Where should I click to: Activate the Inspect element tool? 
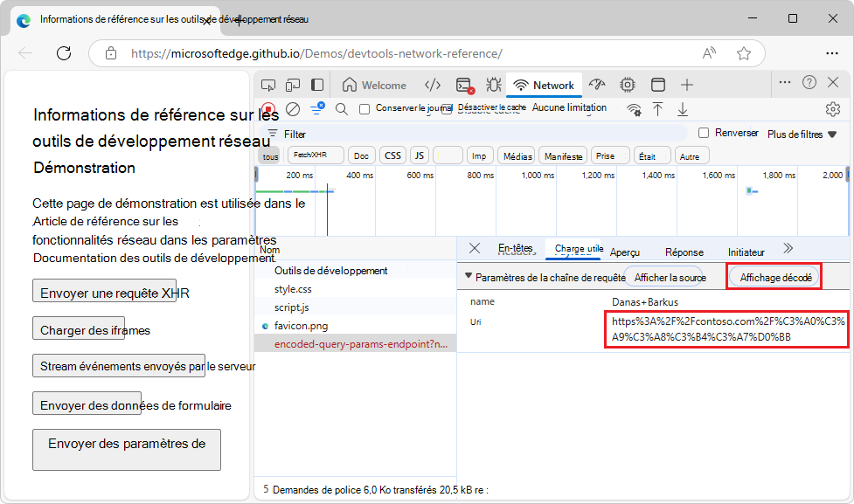point(268,85)
